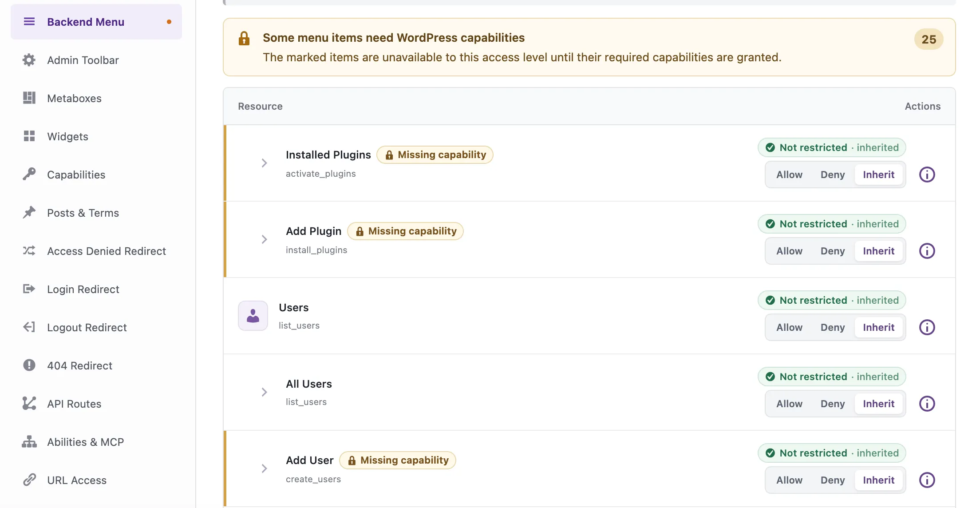Image resolution: width=980 pixels, height=508 pixels.
Task: Open the Widgets section
Action: click(x=96, y=136)
